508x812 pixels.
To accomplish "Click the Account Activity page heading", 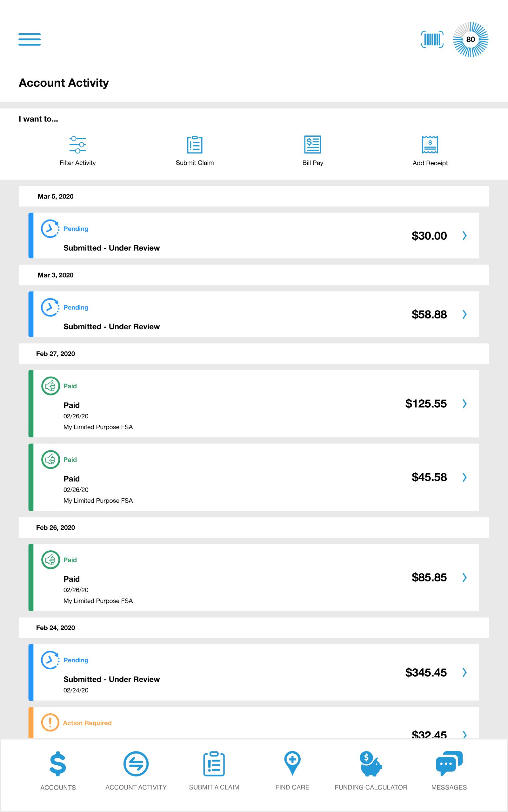I will [64, 83].
